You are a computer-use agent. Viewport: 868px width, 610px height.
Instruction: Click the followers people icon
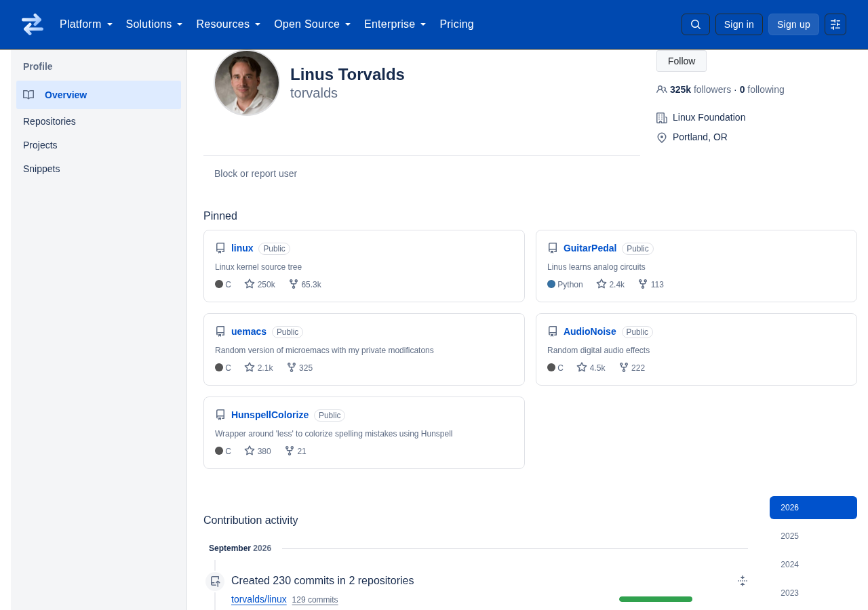click(662, 89)
